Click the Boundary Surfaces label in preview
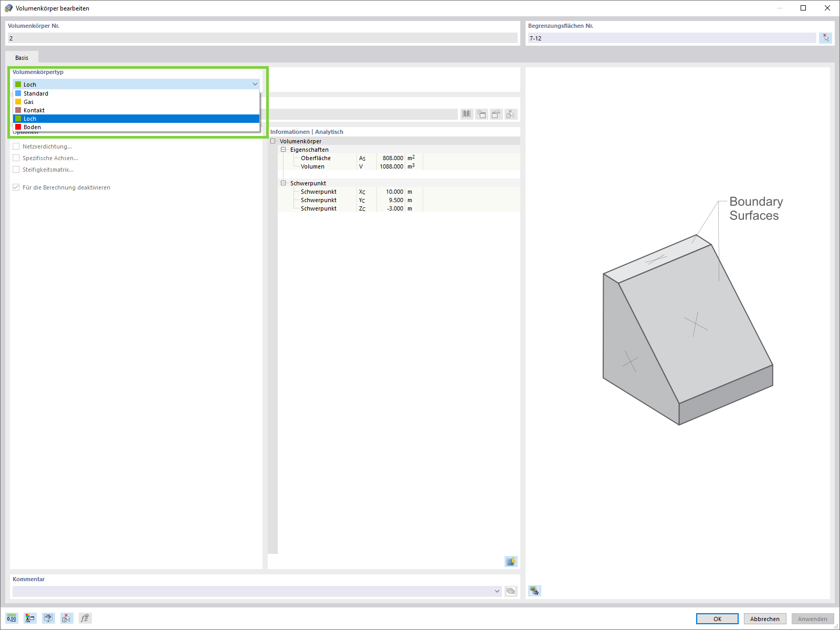This screenshot has height=630, width=840. pyautogui.click(x=756, y=208)
